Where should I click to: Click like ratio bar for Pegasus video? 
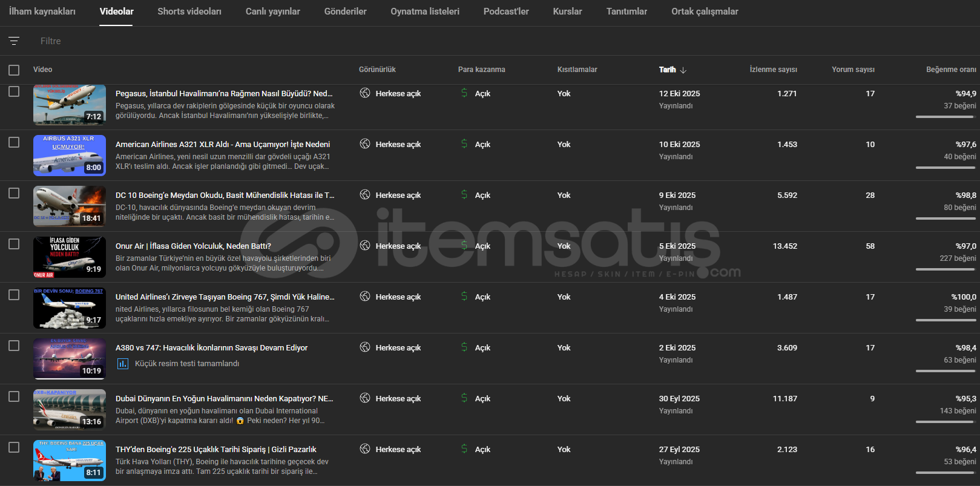pyautogui.click(x=945, y=117)
